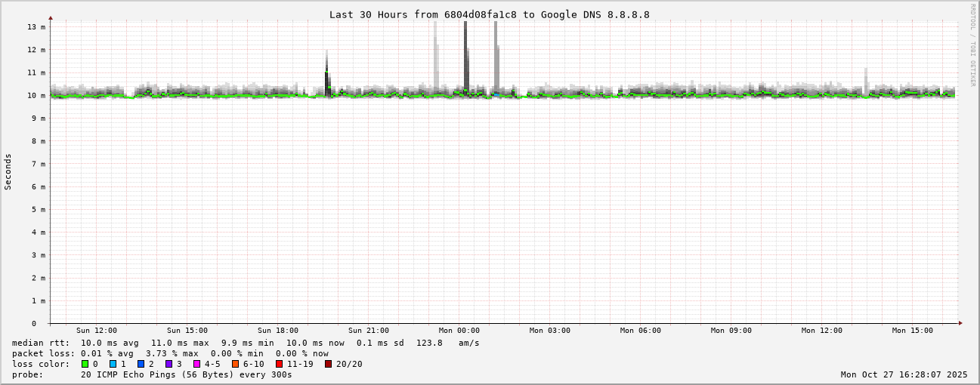Image resolution: width=980 pixels, height=385 pixels.
Task: Click the Mon 15:00 time axis label
Action: (913, 331)
